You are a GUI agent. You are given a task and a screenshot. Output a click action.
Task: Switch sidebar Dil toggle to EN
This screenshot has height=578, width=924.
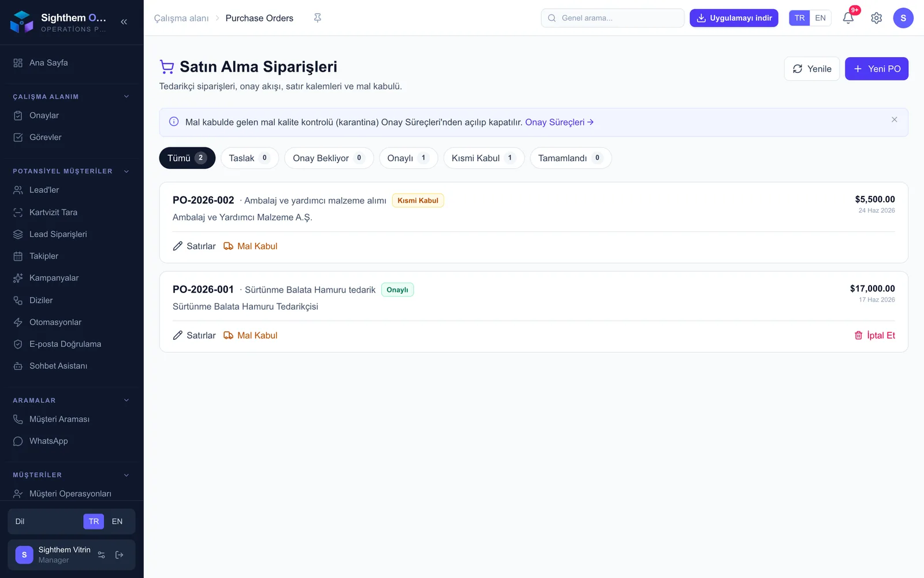117,521
